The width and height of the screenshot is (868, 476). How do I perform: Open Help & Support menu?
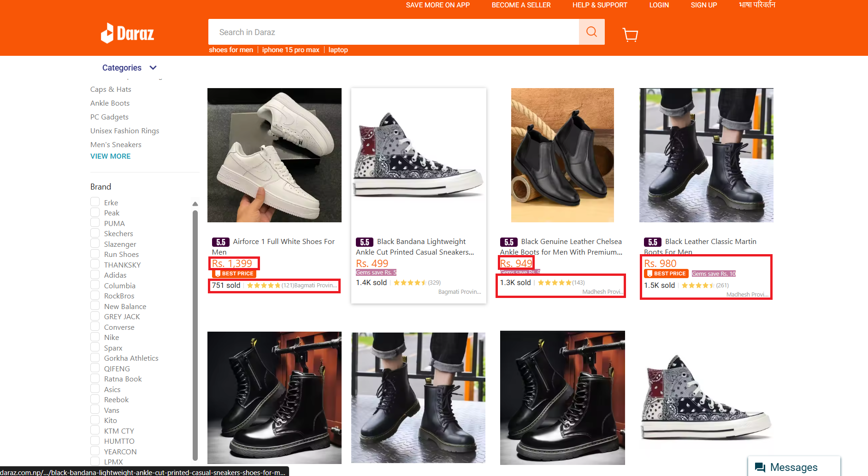pos(600,5)
